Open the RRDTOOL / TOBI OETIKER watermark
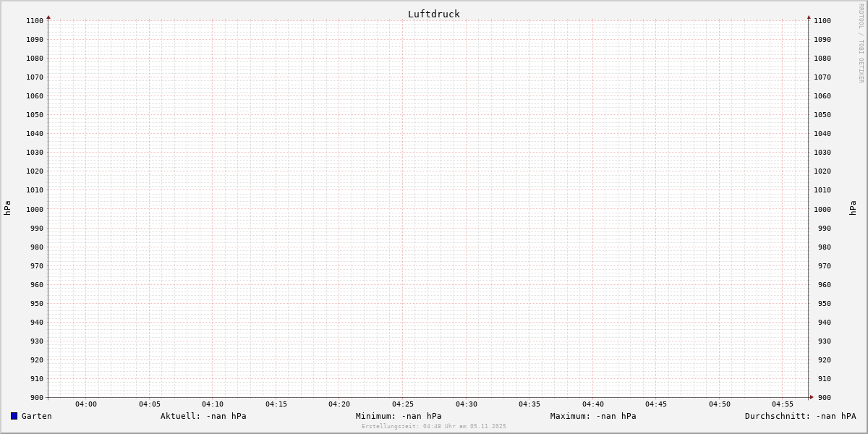This screenshot has width=868, height=434. [x=861, y=43]
